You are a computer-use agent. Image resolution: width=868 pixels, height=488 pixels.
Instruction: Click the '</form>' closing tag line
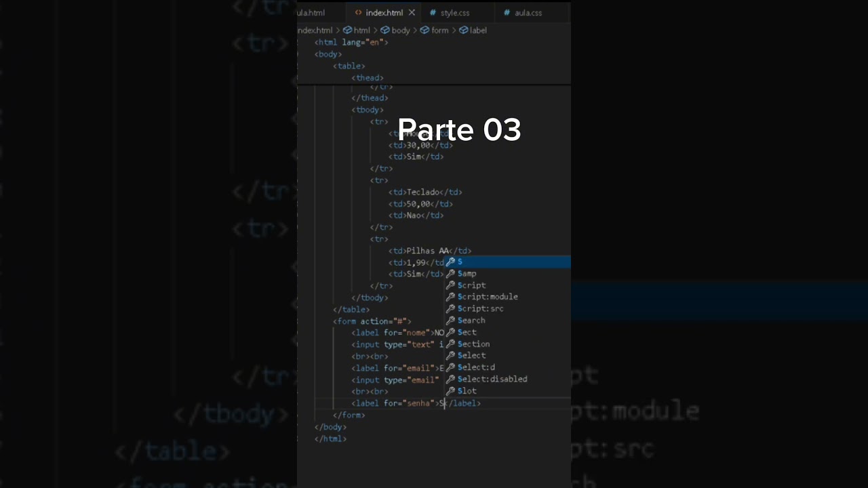click(x=349, y=415)
